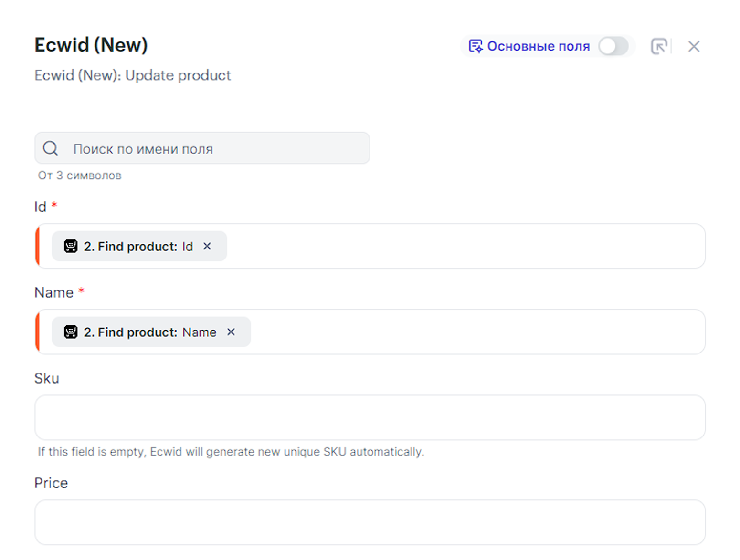Click the Основные поля form icon
This screenshot has width=740, height=560.
coord(476,46)
